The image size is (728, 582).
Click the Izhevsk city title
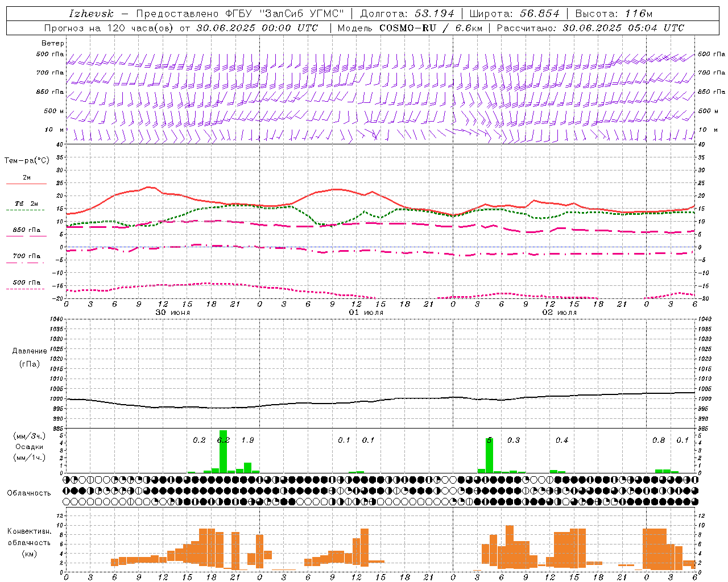coord(91,14)
